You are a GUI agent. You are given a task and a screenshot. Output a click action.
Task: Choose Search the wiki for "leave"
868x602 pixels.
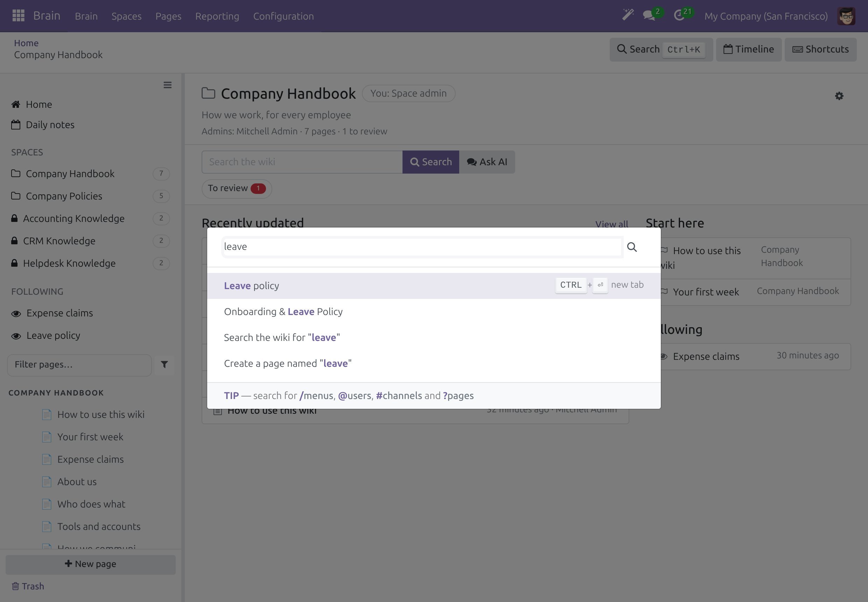point(434,338)
